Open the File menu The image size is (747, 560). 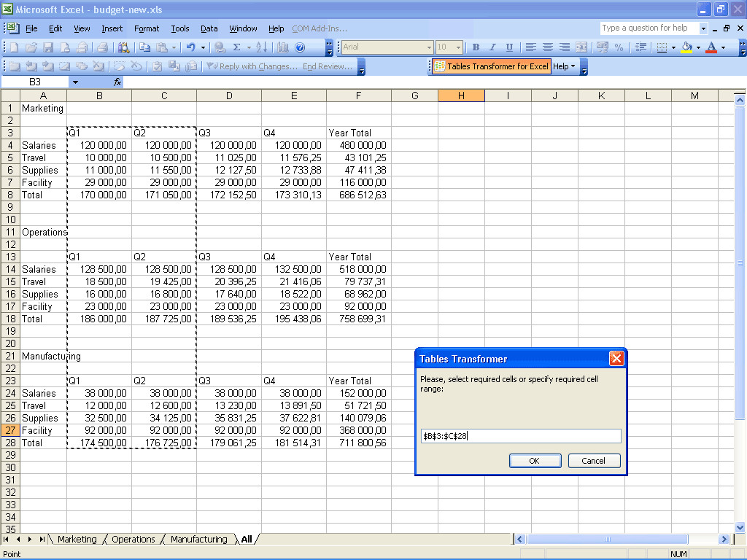(31, 28)
